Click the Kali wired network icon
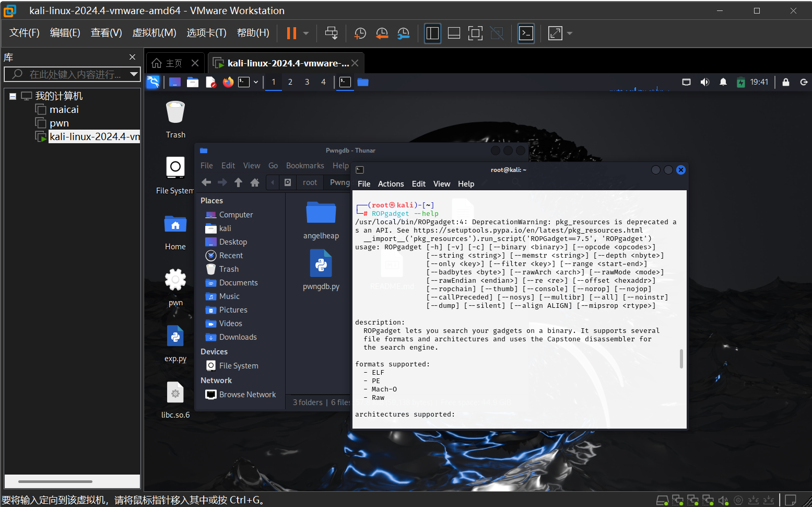 click(x=686, y=82)
